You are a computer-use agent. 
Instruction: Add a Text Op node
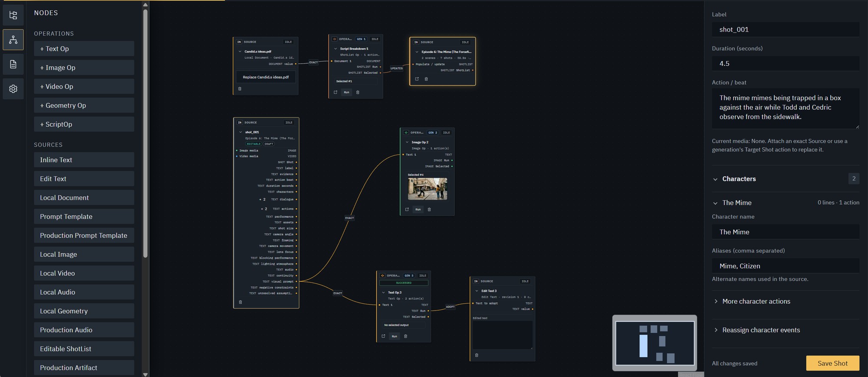coord(84,49)
